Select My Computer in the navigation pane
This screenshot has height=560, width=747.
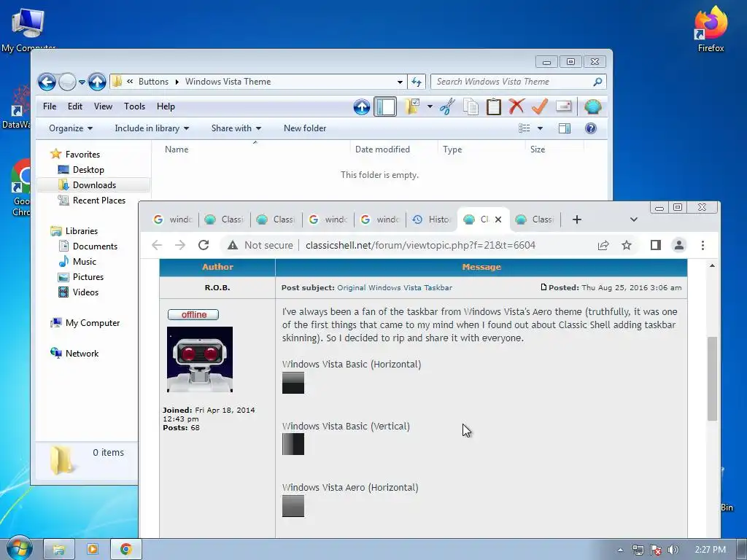(x=93, y=323)
